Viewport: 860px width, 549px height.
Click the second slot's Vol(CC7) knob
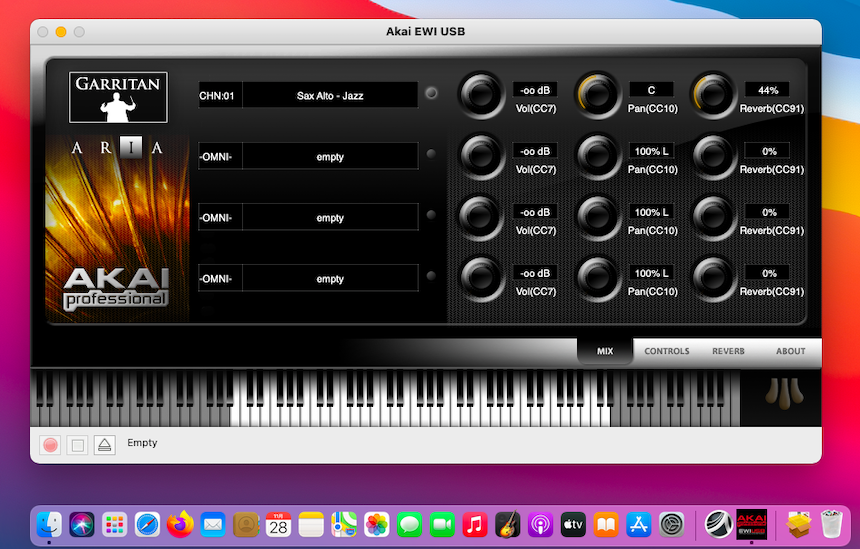(x=481, y=156)
